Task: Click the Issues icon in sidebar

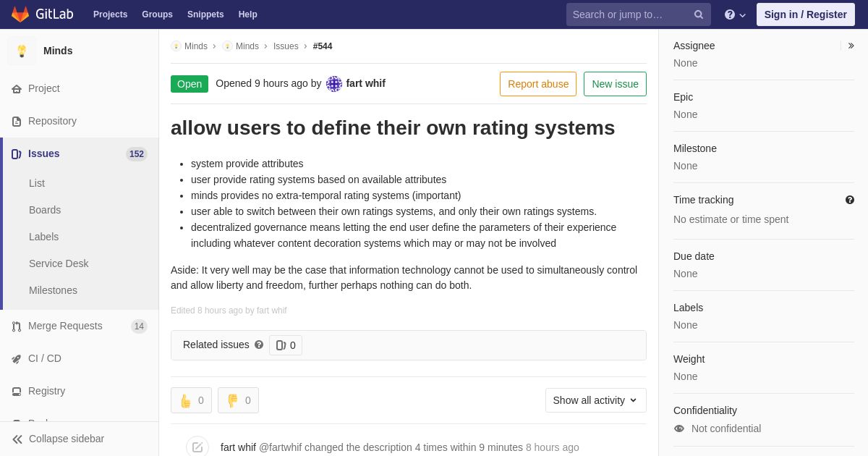Action: click(x=17, y=154)
